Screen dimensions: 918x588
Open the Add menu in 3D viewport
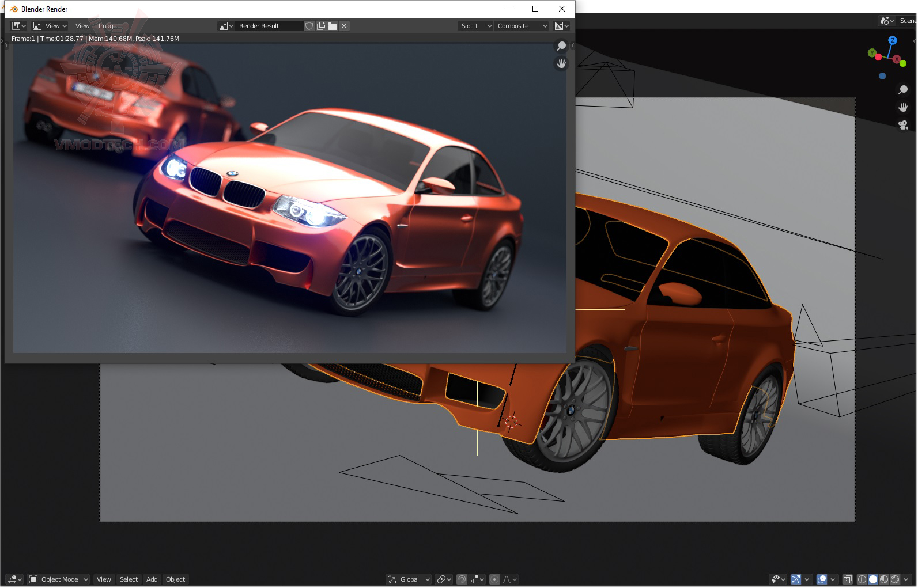152,579
